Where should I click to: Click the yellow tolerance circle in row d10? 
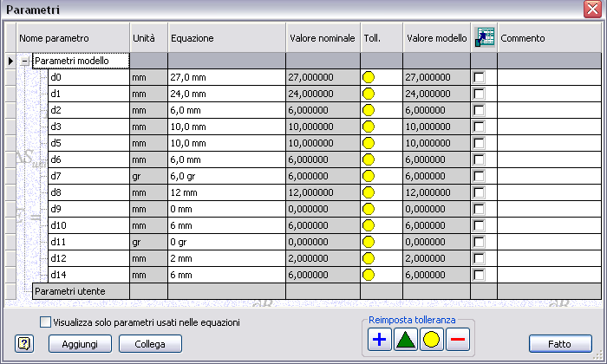tap(369, 225)
